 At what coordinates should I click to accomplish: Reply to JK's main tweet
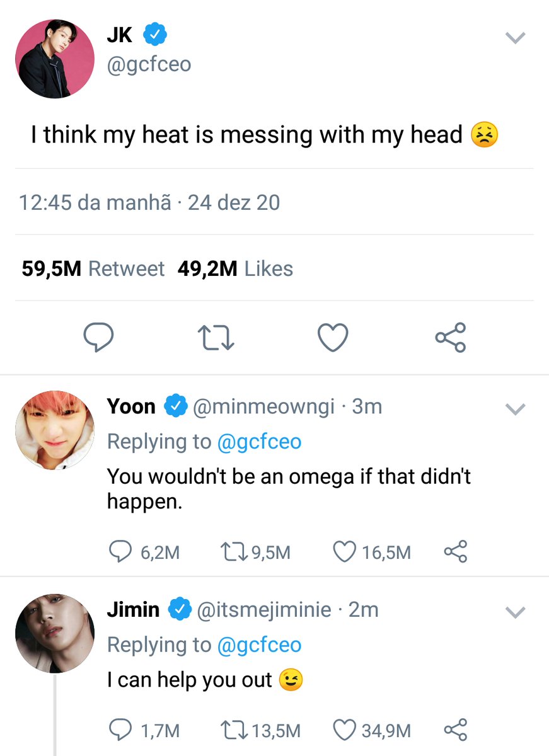coord(99,338)
